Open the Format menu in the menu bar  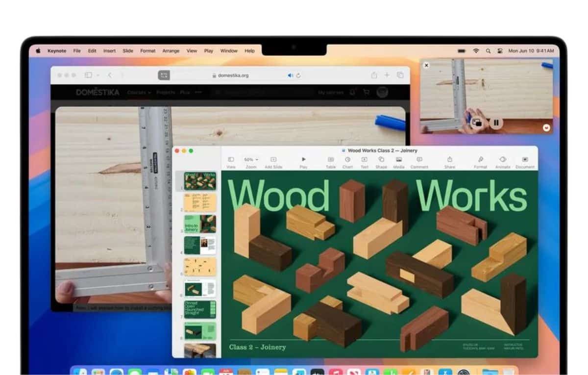(147, 50)
